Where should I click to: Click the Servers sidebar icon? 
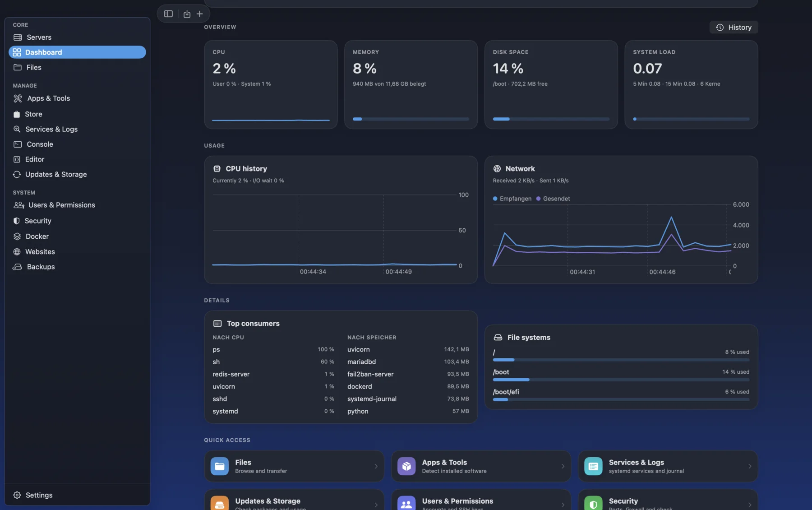click(x=18, y=37)
